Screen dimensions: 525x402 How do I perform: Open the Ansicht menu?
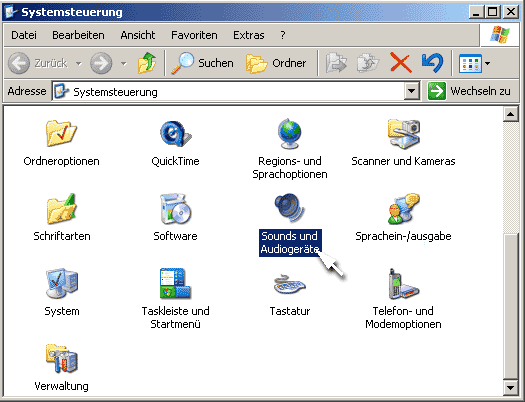pyautogui.click(x=138, y=35)
